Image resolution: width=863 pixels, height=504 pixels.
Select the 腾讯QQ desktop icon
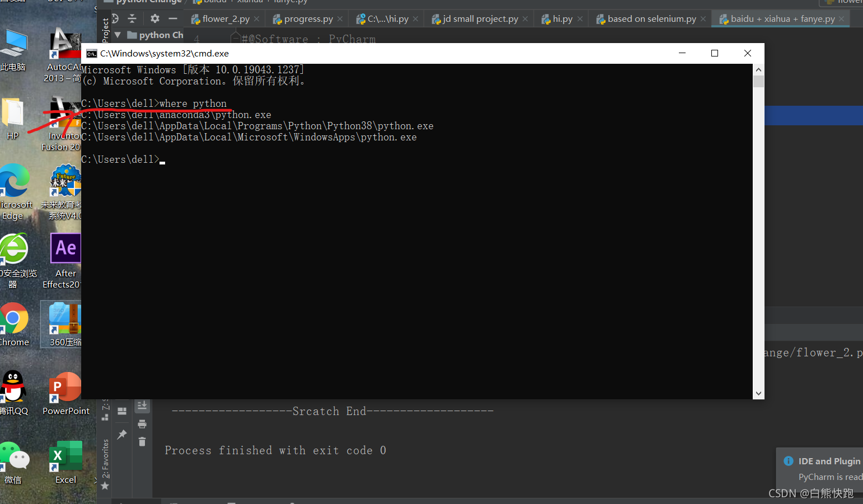pyautogui.click(x=13, y=393)
